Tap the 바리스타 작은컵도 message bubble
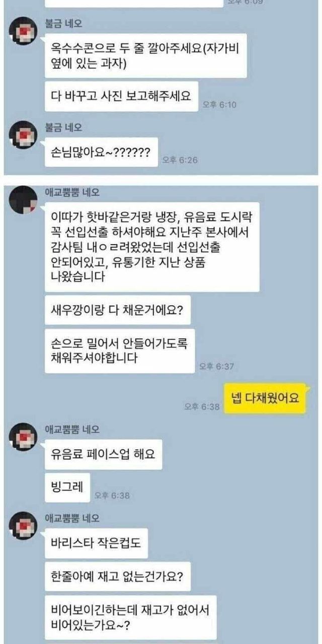 coord(96,543)
